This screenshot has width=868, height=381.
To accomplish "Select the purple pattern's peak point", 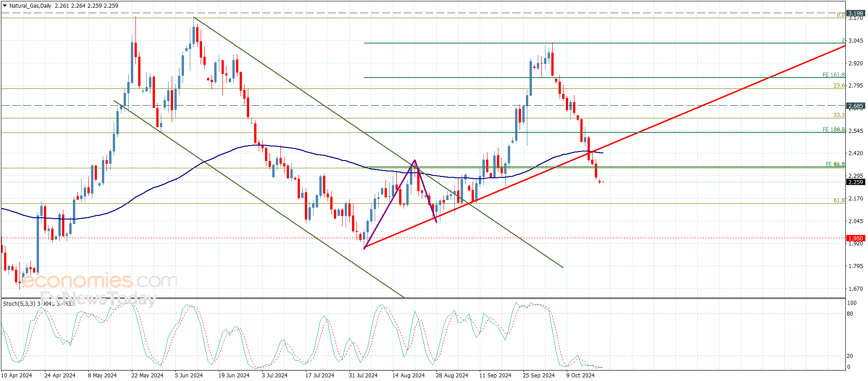I will tap(415, 160).
